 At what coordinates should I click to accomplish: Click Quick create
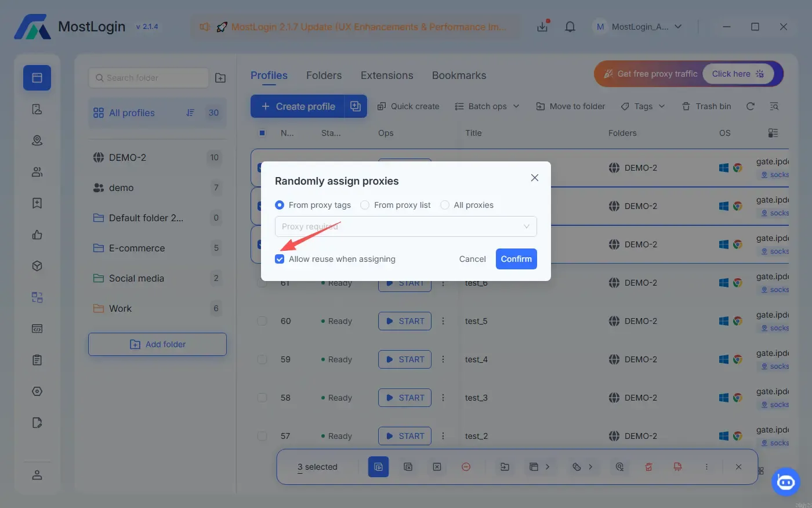(408, 106)
